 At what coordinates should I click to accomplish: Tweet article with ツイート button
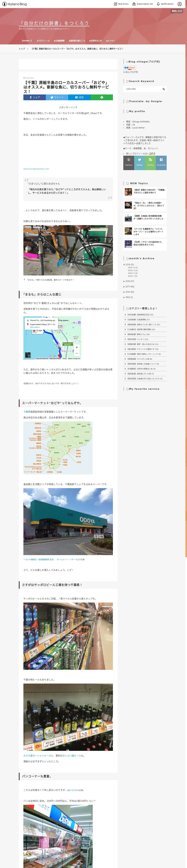57,97
